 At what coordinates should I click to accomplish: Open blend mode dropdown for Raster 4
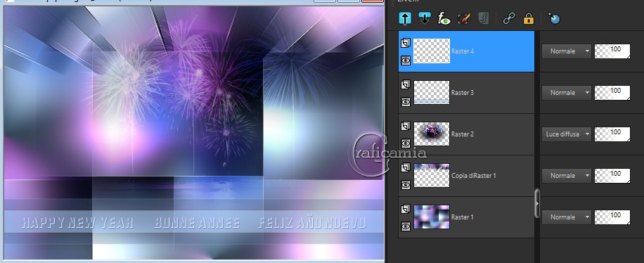coord(567,51)
